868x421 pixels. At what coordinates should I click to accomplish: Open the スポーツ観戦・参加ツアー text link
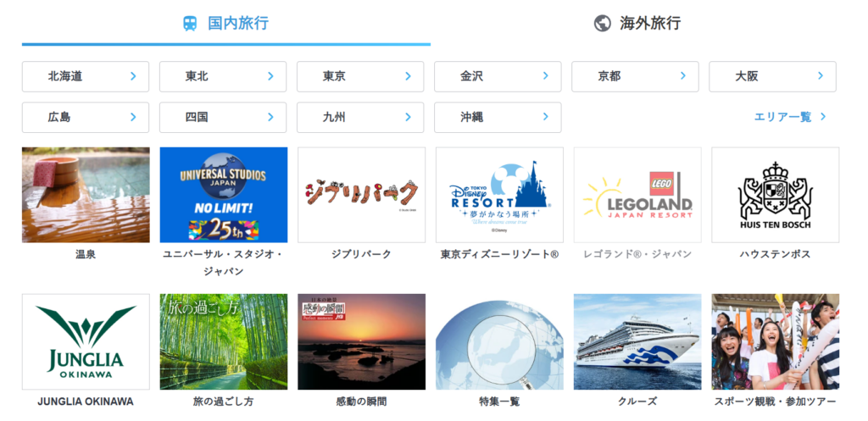pyautogui.click(x=775, y=402)
